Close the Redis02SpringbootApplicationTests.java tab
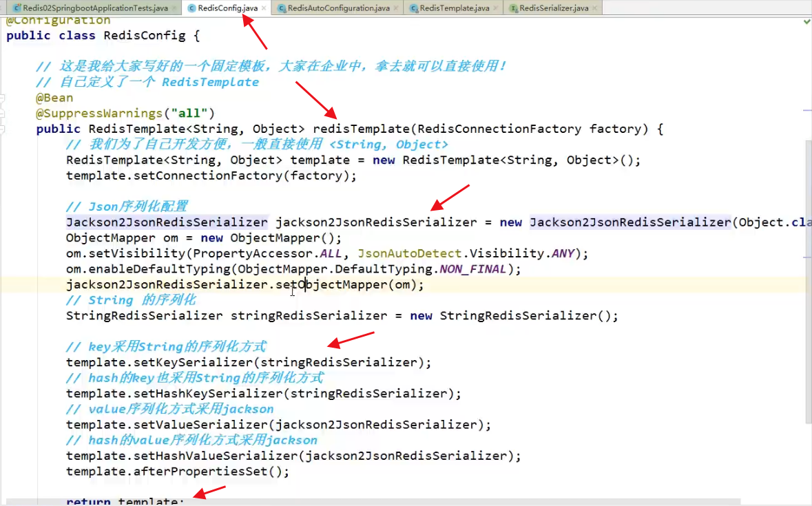The height and width of the screenshot is (506, 812). [x=174, y=8]
